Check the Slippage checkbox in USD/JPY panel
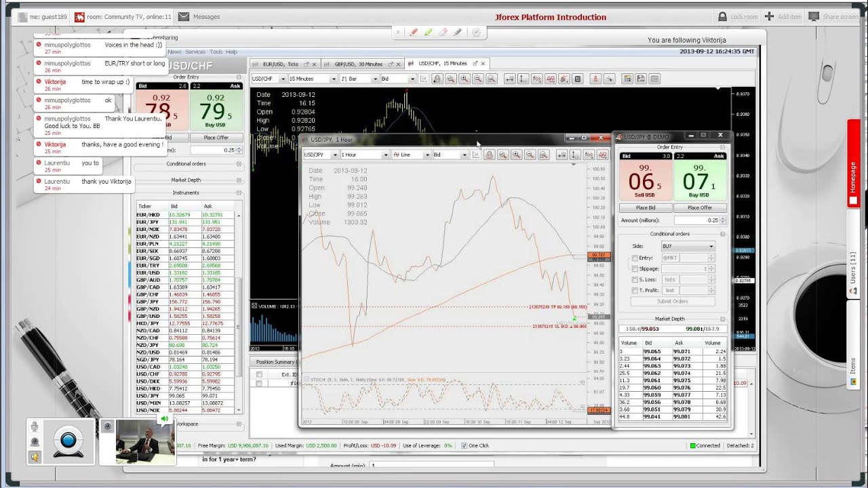Image resolution: width=868 pixels, height=488 pixels. (635, 268)
